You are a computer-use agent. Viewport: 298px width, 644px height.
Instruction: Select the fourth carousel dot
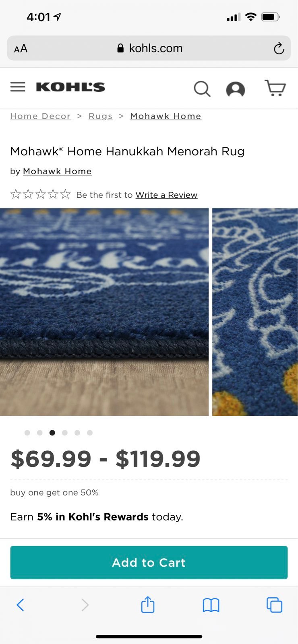(65, 433)
